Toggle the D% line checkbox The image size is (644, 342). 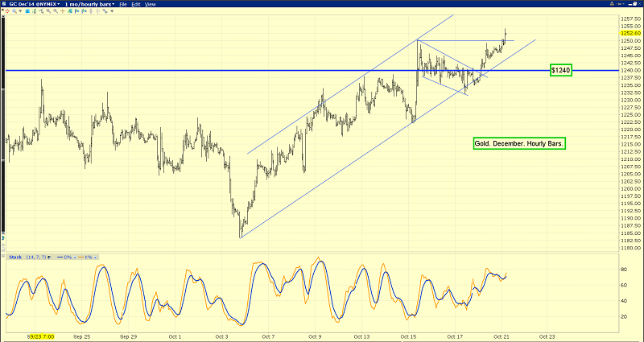pyautogui.click(x=75, y=258)
